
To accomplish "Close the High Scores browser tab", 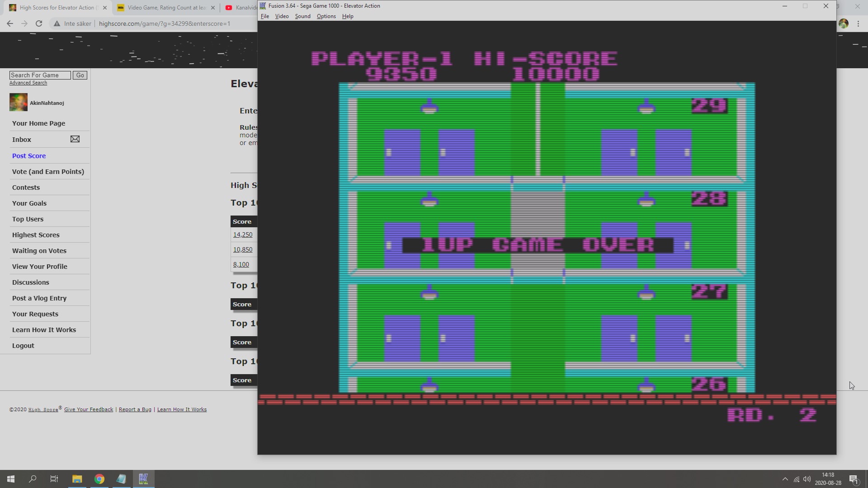I will pos(105,8).
